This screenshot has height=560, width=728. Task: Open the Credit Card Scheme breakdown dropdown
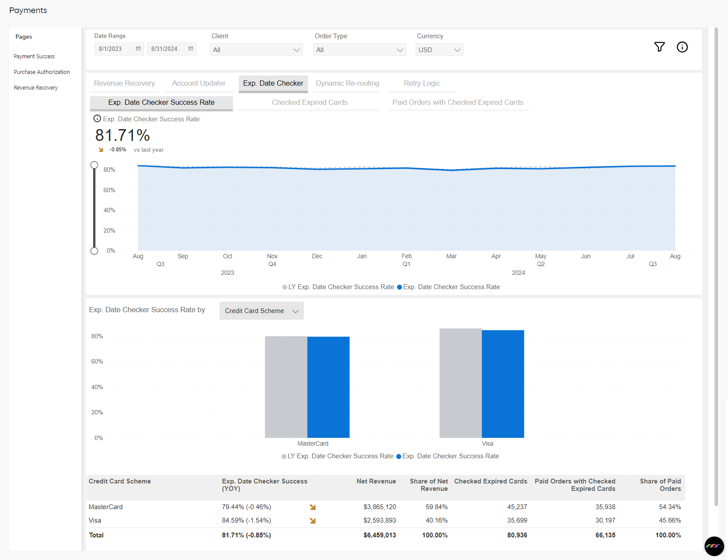[261, 311]
